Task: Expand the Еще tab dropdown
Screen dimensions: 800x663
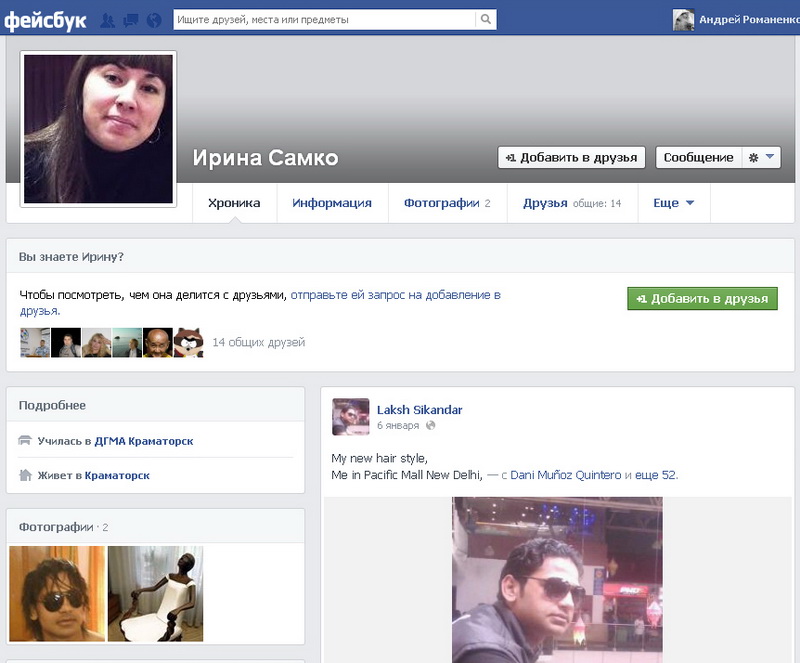Action: click(x=673, y=203)
